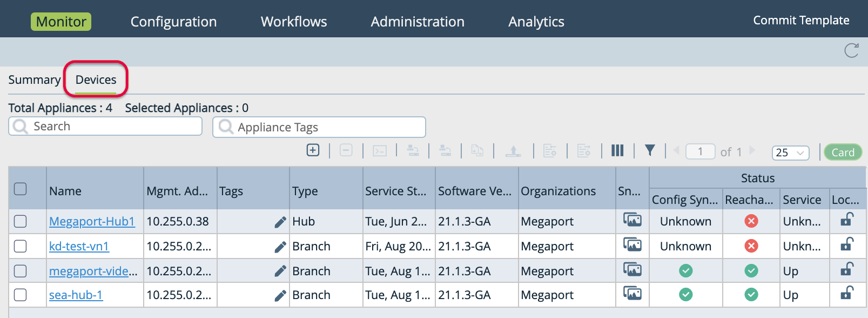Edit tags pencil for Megaport-Hub1
The width and height of the screenshot is (868, 318).
(x=280, y=222)
